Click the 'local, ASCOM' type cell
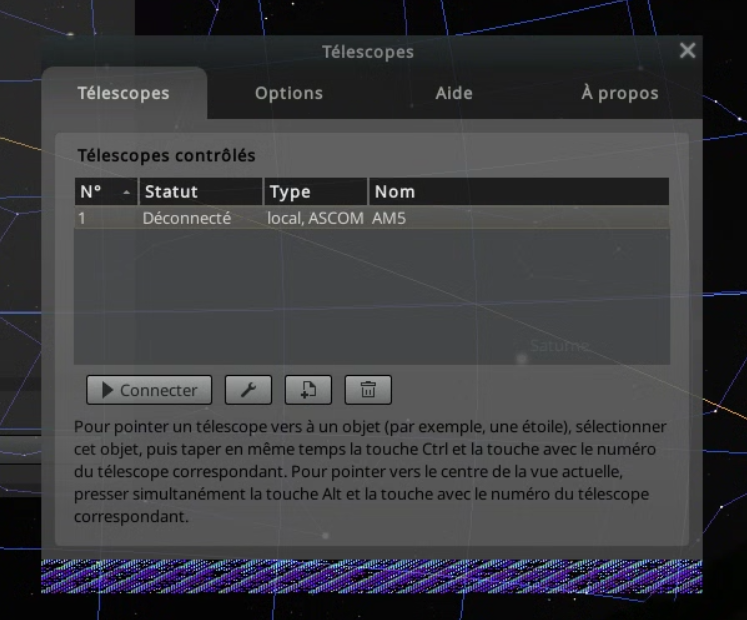Viewport: 747px width, 620px height. tap(315, 218)
